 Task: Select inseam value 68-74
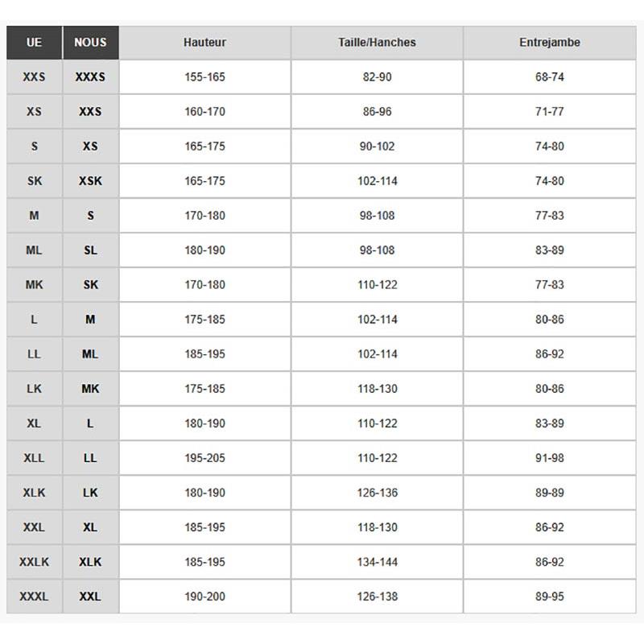[x=549, y=77]
